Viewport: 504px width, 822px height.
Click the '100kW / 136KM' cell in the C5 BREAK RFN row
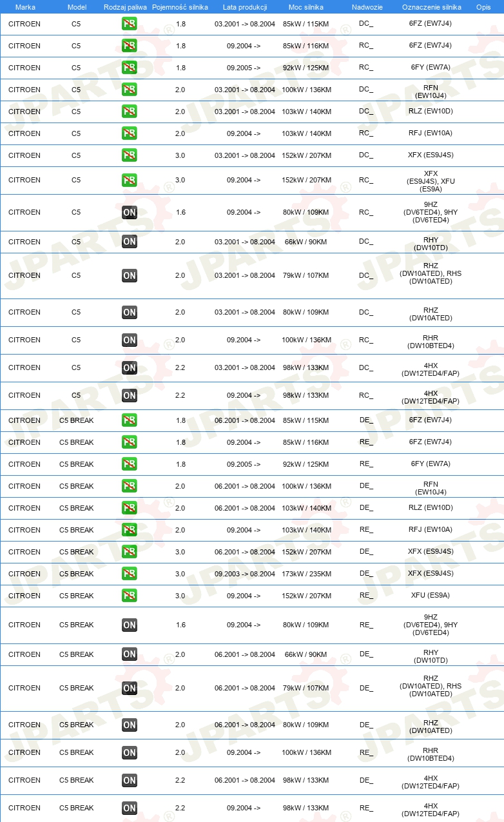coord(307,486)
